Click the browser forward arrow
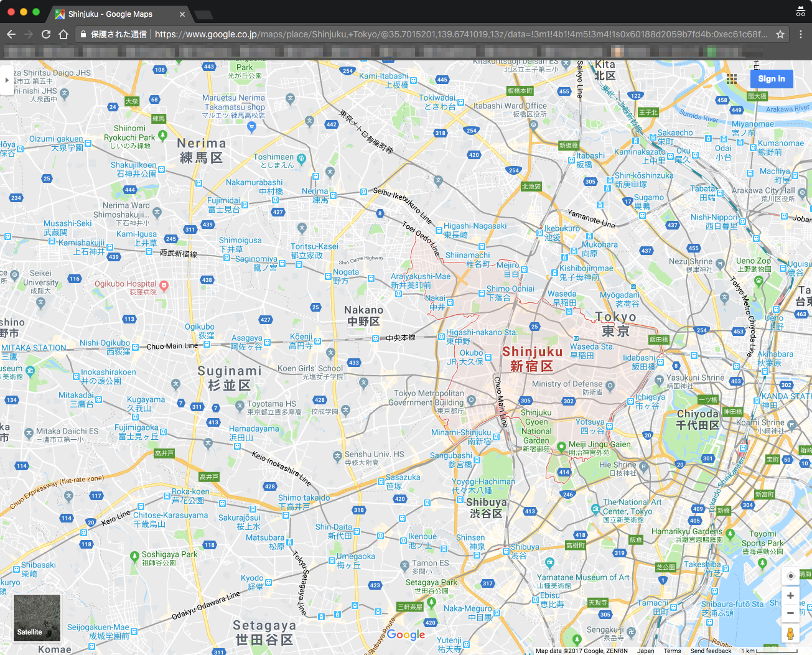 (x=29, y=34)
